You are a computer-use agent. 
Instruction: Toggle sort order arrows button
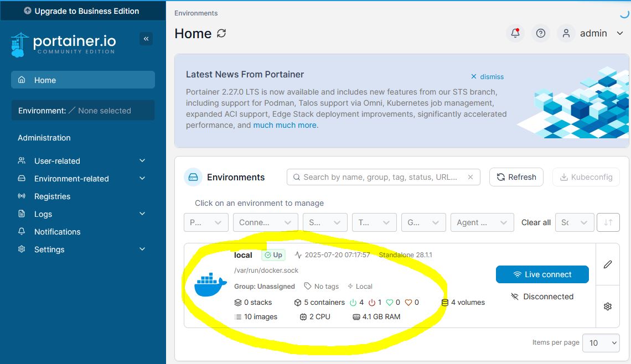click(x=608, y=222)
